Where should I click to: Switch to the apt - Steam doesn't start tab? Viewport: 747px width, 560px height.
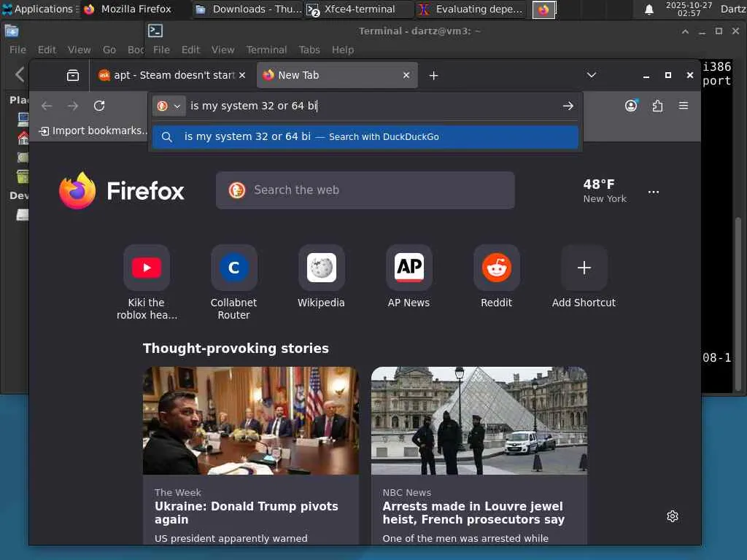click(171, 75)
